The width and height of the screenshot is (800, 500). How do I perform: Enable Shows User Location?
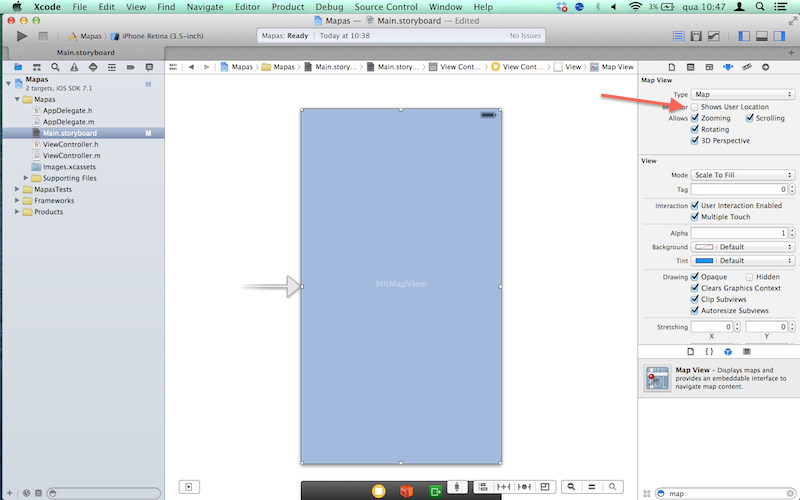click(x=694, y=107)
